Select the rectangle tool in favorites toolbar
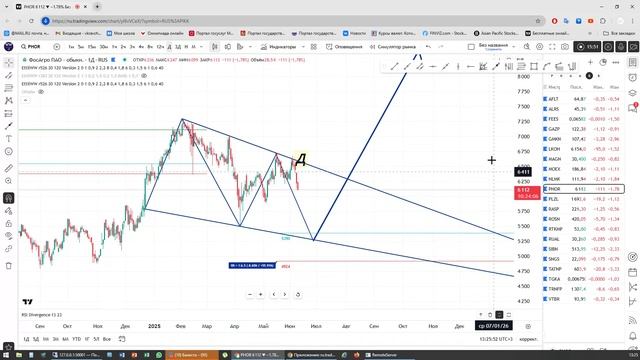Viewport: 640px width, 360px height. click(x=533, y=67)
